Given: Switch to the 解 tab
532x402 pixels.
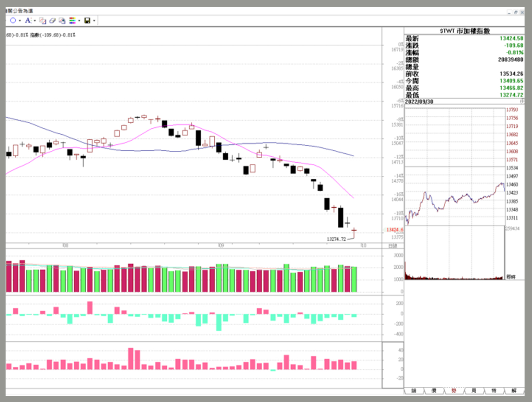Looking at the screenshot, I should (514, 390).
